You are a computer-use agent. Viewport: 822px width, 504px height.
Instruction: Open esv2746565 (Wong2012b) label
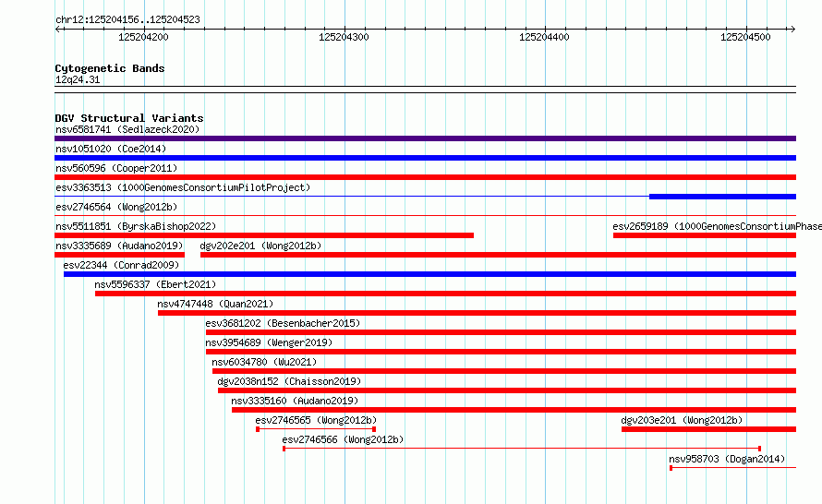[316, 420]
